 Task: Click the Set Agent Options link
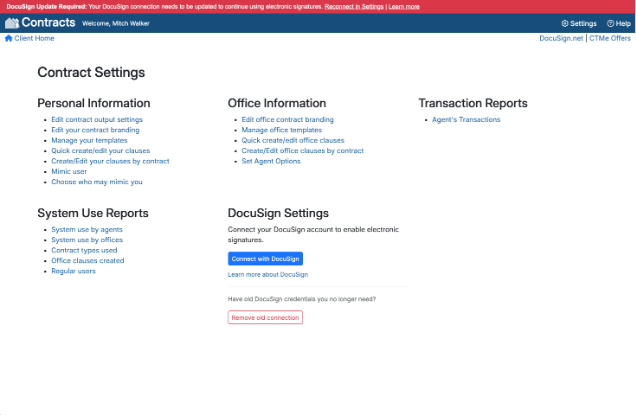coord(271,161)
